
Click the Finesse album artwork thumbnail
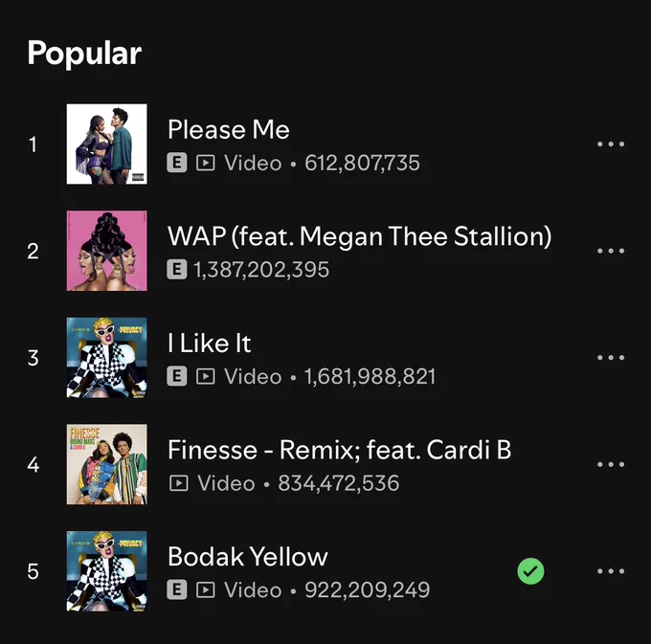coord(106,464)
